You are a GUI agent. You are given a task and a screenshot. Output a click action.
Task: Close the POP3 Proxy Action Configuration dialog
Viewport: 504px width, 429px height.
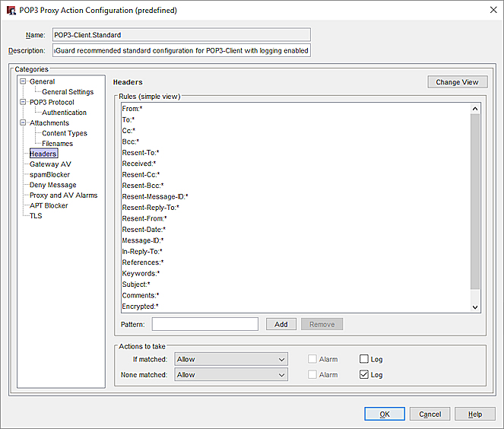pyautogui.click(x=493, y=10)
